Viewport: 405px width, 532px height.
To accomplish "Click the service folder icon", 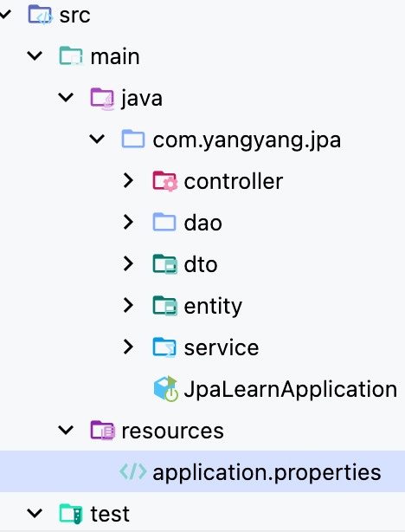I will pyautogui.click(x=164, y=347).
